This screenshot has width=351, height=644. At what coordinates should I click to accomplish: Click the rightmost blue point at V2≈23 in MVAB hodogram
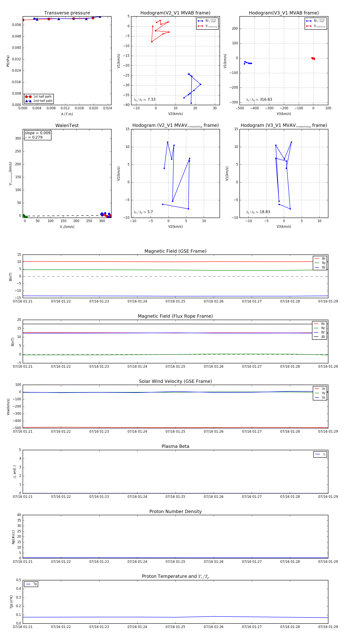point(200,85)
